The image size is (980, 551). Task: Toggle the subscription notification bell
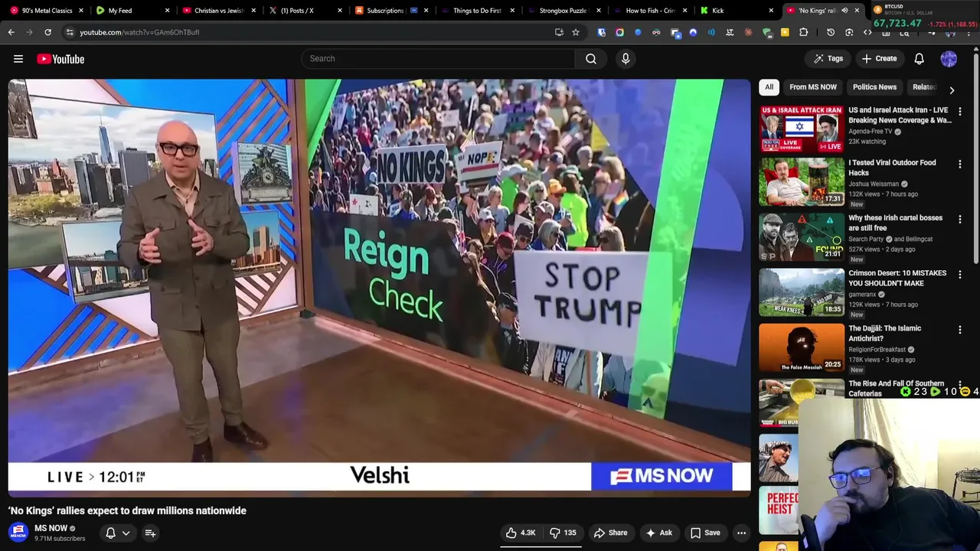110,533
